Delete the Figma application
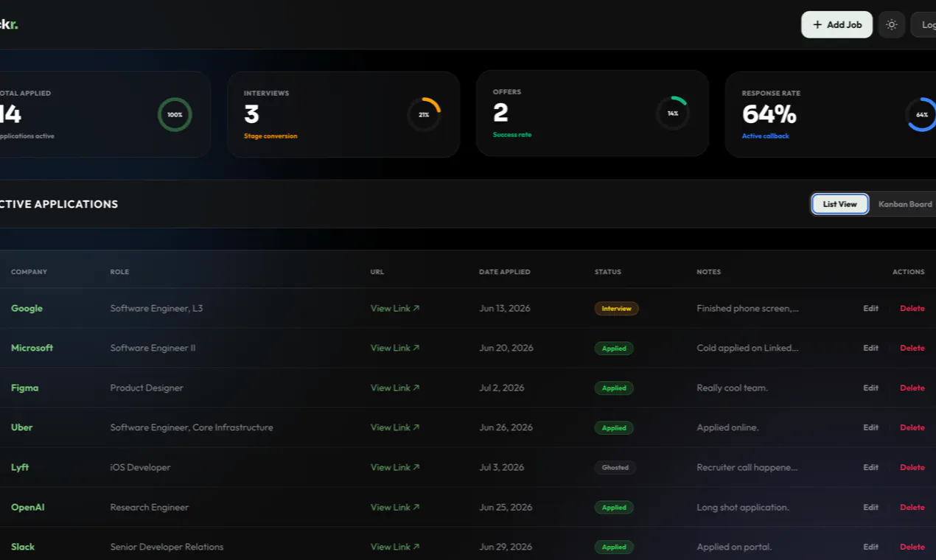 912,388
